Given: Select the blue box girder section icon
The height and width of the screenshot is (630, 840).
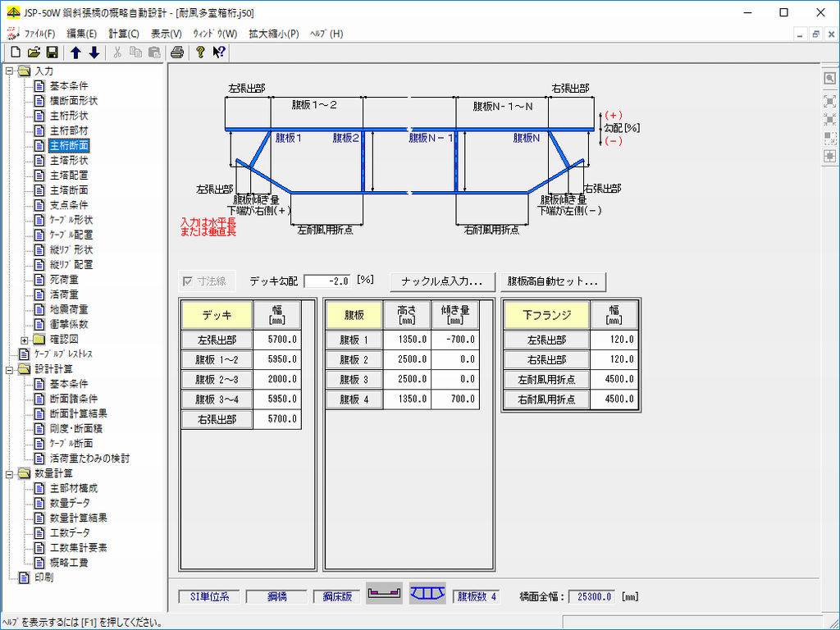Looking at the screenshot, I should tap(427, 593).
